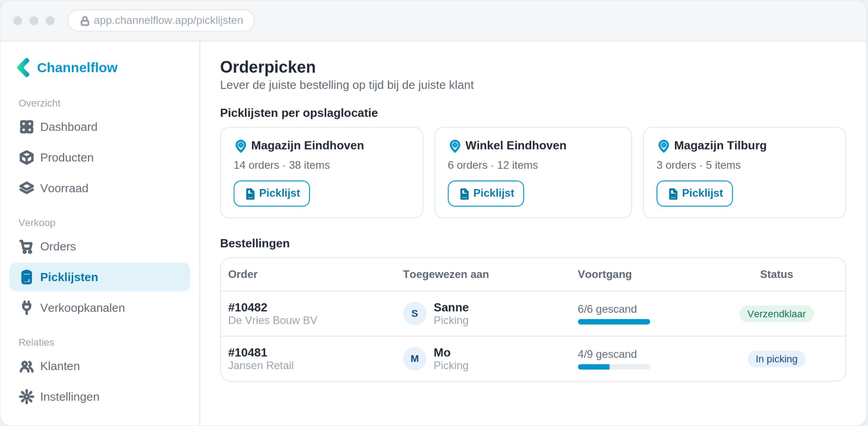Click the Magazijn Tilburg location pin icon

pos(663,146)
